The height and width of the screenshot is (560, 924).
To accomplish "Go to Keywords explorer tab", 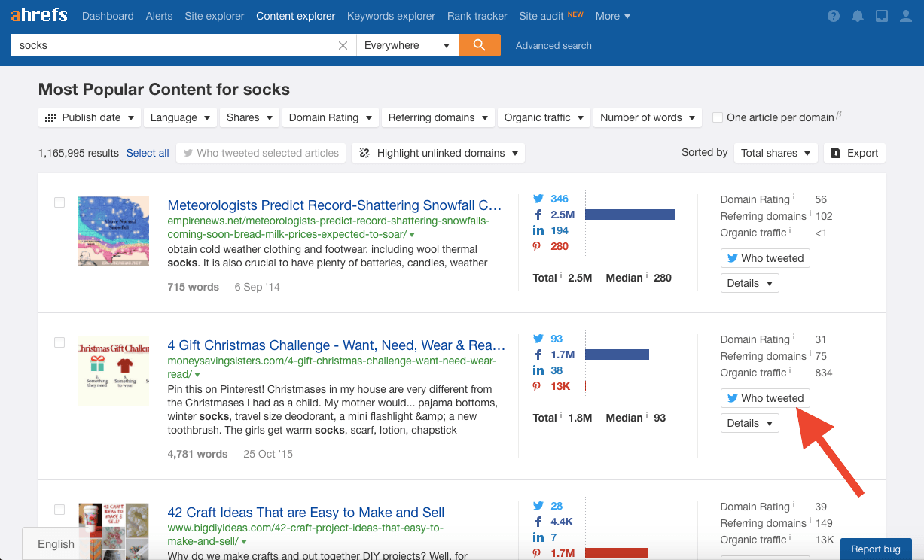I will click(x=391, y=16).
